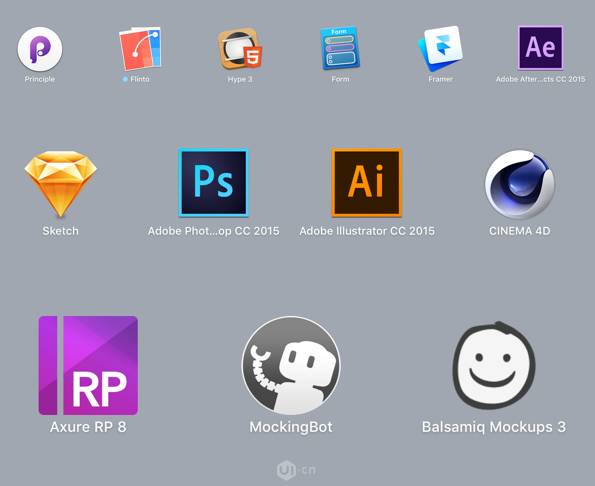
Task: Launch the MockingBot robot icon
Action: pyautogui.click(x=291, y=365)
